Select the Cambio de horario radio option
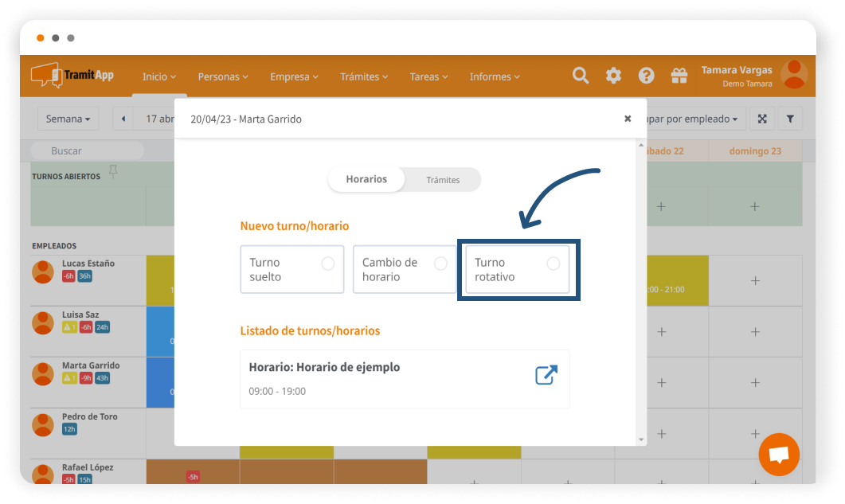 (x=440, y=264)
